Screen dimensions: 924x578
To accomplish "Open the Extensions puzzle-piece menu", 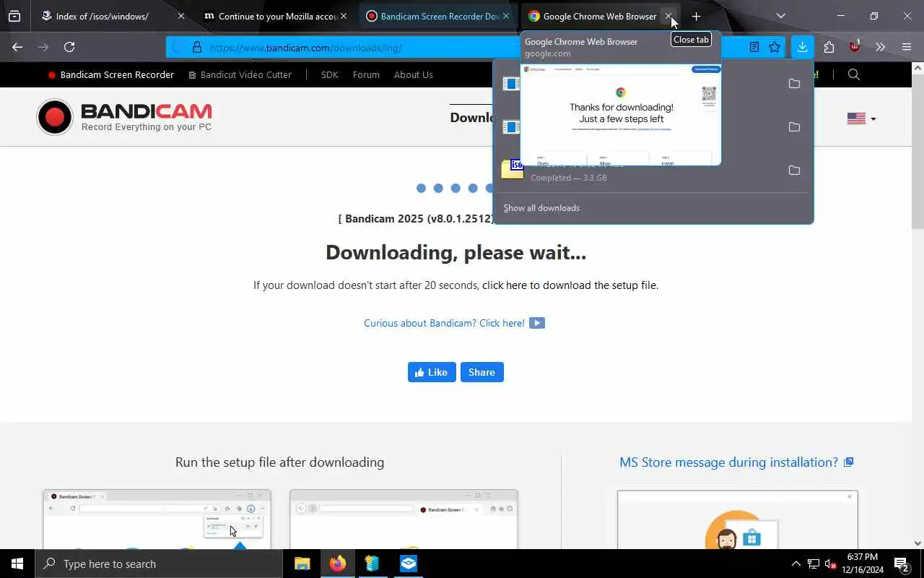I will pyautogui.click(x=829, y=47).
